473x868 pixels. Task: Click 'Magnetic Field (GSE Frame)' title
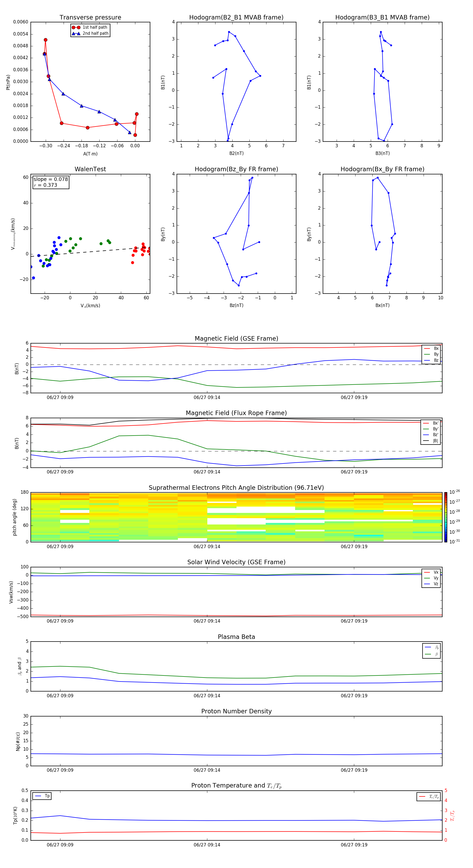click(x=236, y=339)
